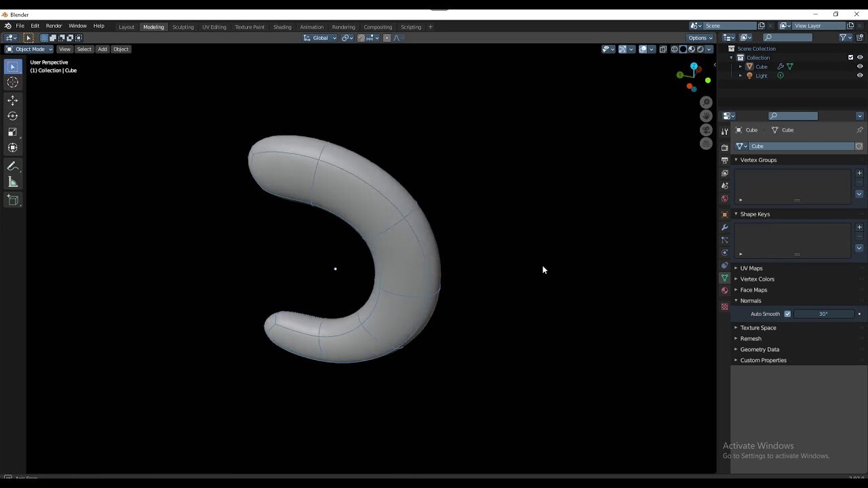Choose the Add Cube tool

pyautogui.click(x=12, y=199)
